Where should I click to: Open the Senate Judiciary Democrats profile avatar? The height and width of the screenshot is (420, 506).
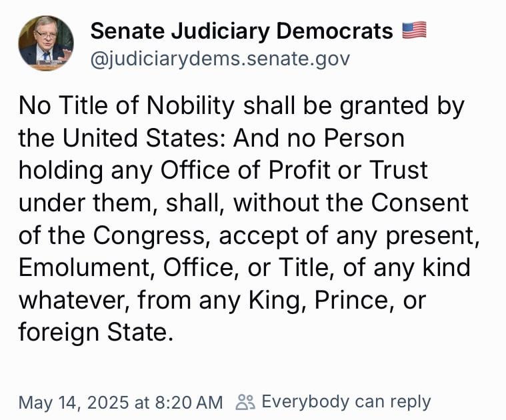pos(46,43)
